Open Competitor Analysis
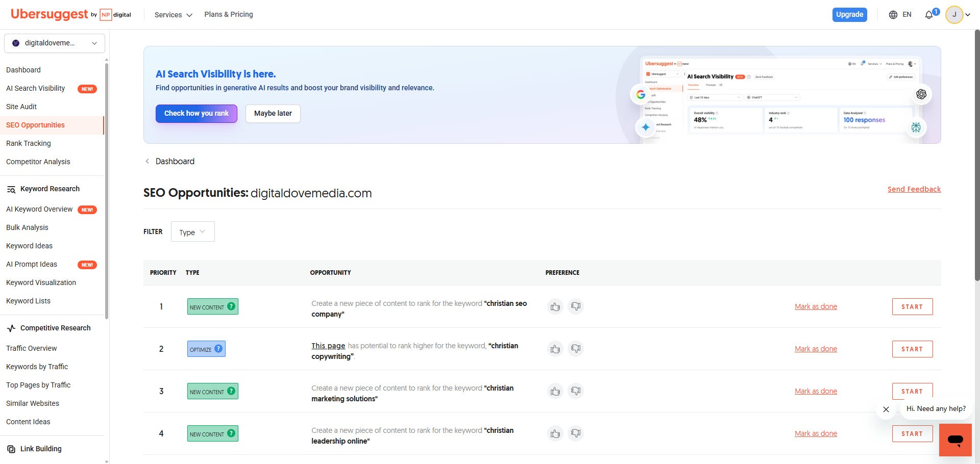The height and width of the screenshot is (464, 980). (x=38, y=162)
